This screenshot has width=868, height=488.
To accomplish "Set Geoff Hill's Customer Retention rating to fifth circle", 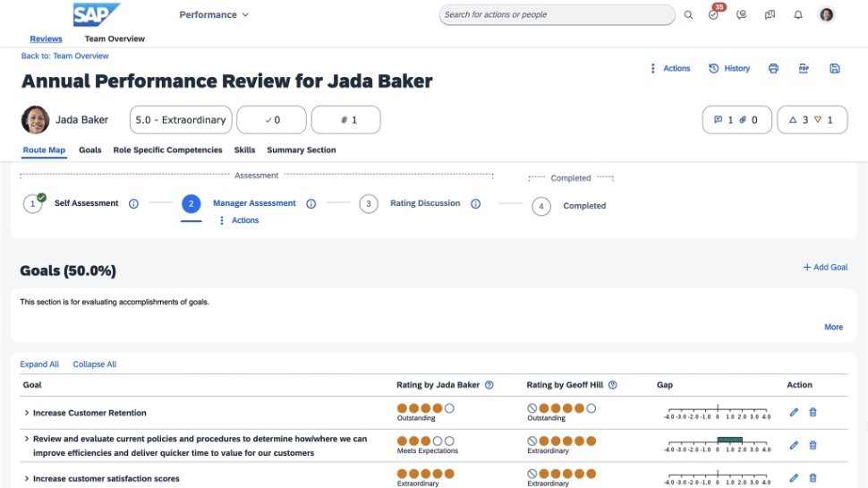I will click(591, 408).
